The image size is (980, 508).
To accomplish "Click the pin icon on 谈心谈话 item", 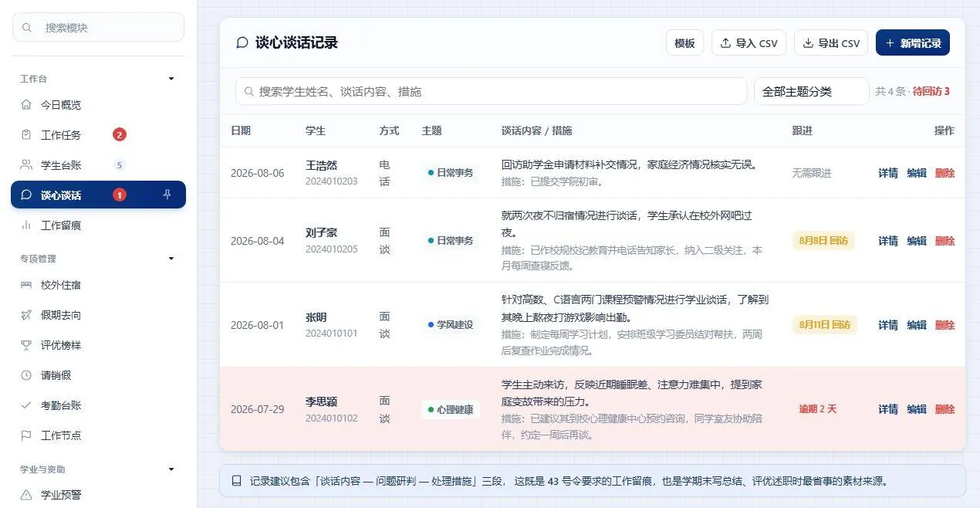I will (x=167, y=195).
